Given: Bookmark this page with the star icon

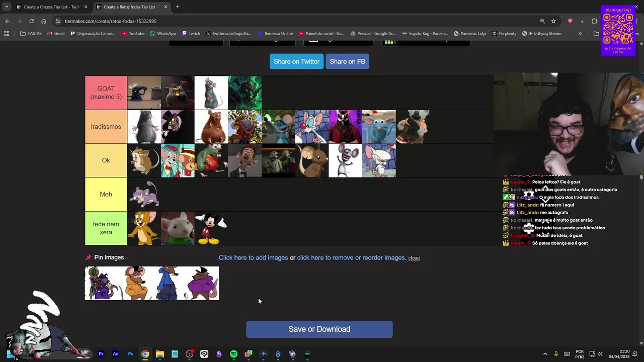Looking at the screenshot, I should click(x=553, y=21).
